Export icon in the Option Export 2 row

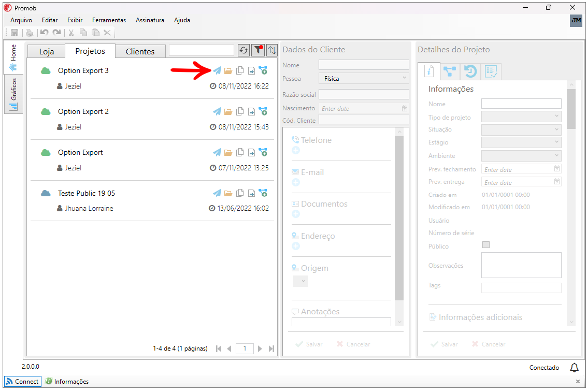pyautogui.click(x=252, y=111)
